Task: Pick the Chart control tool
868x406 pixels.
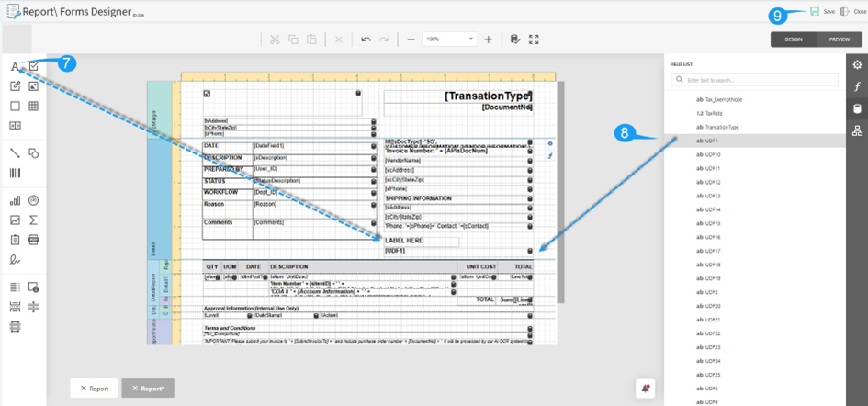Action: (15, 199)
